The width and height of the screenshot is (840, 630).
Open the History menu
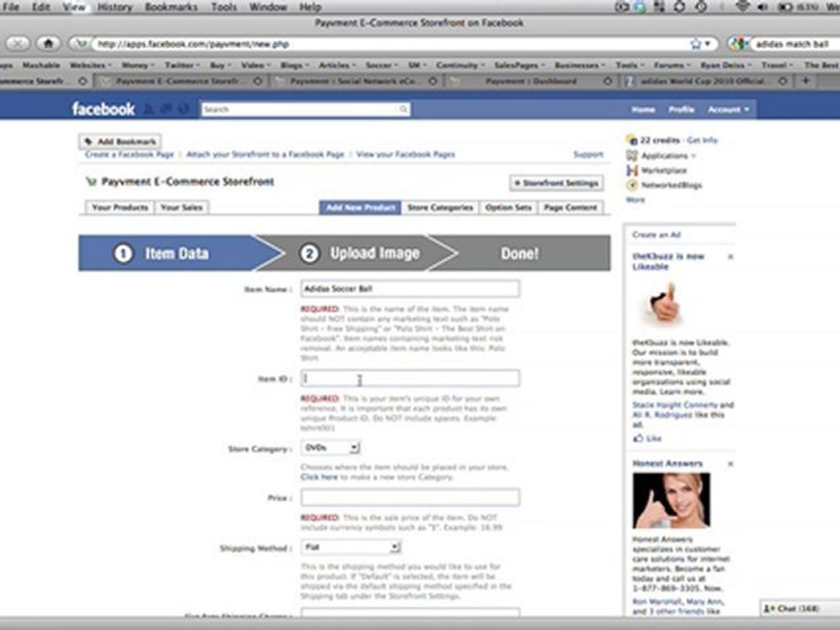(114, 7)
